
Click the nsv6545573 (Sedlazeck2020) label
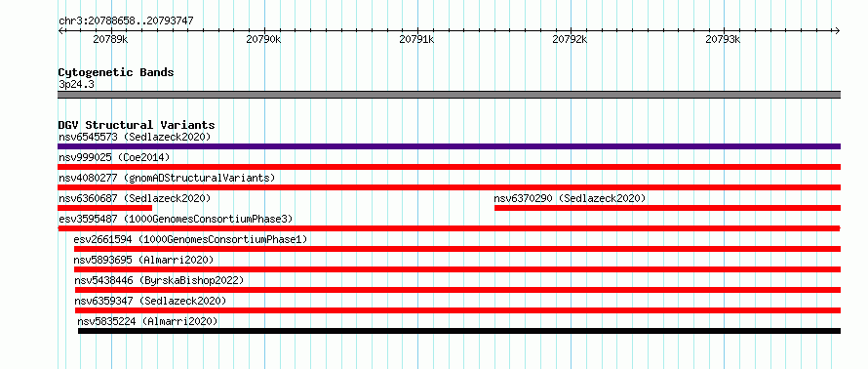tap(135, 137)
